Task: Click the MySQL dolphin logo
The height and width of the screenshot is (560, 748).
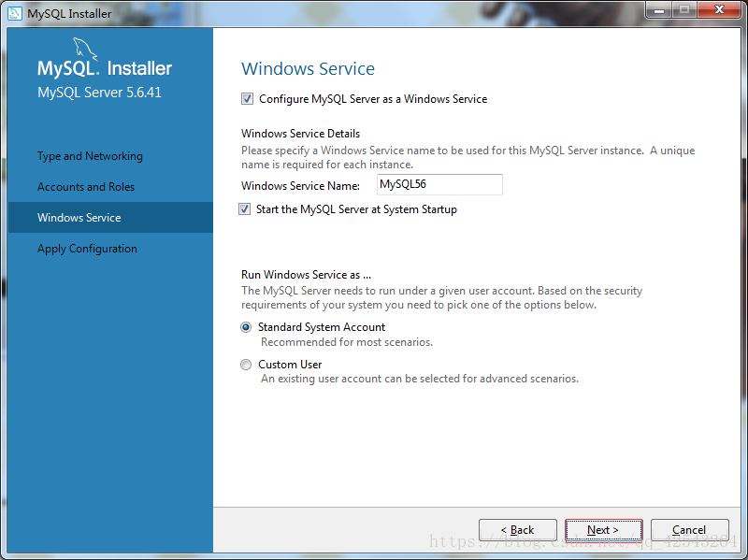Action: click(x=85, y=50)
